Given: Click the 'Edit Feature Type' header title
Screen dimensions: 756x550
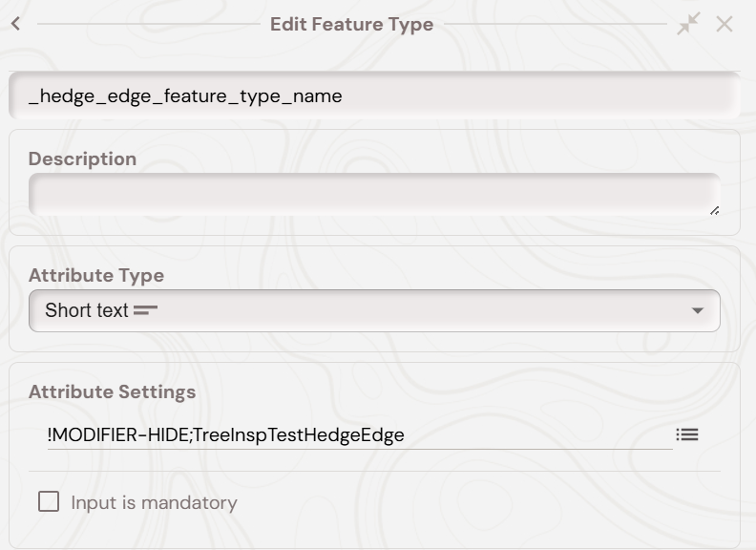Looking at the screenshot, I should coord(351,24).
